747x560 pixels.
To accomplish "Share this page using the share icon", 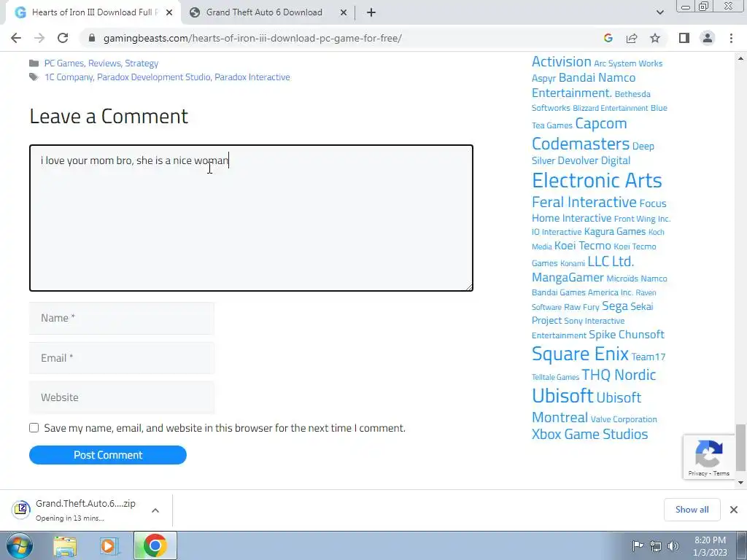I will (x=632, y=38).
